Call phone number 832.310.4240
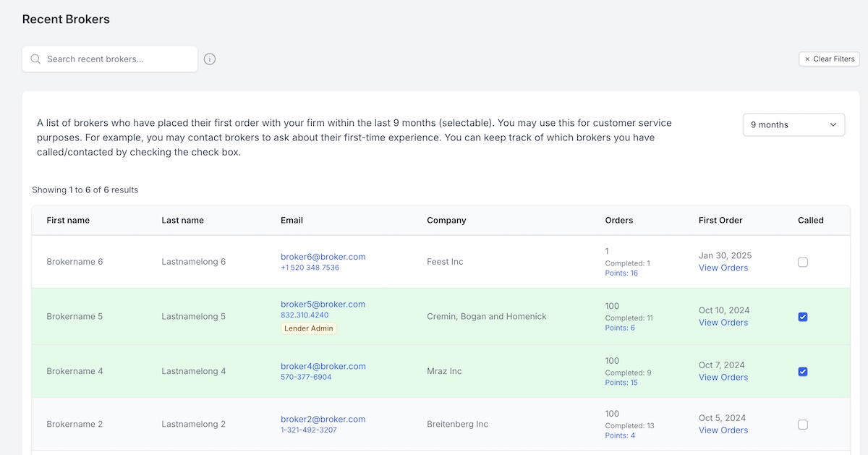The image size is (868, 455). [305, 315]
